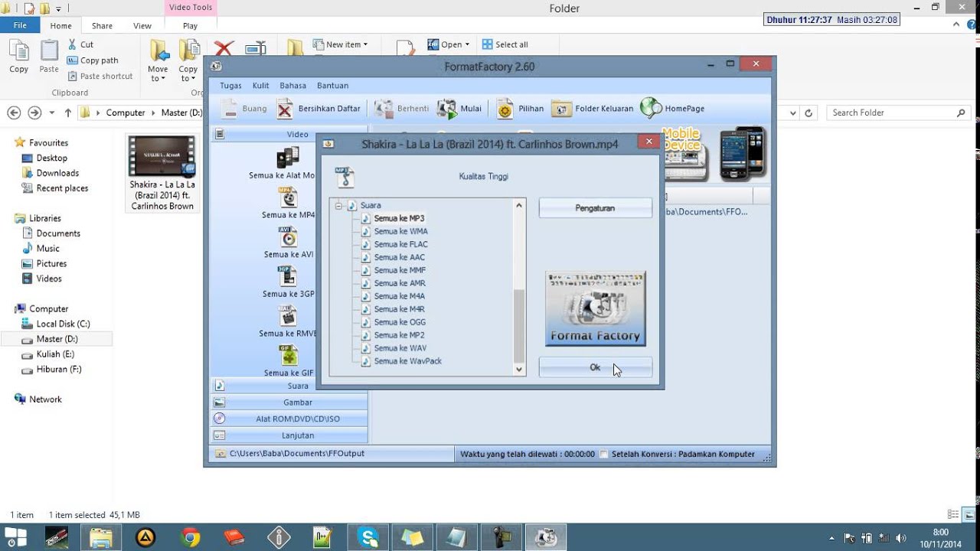The width and height of the screenshot is (980, 551).
Task: Open Skype from the taskbar
Action: [x=368, y=537]
